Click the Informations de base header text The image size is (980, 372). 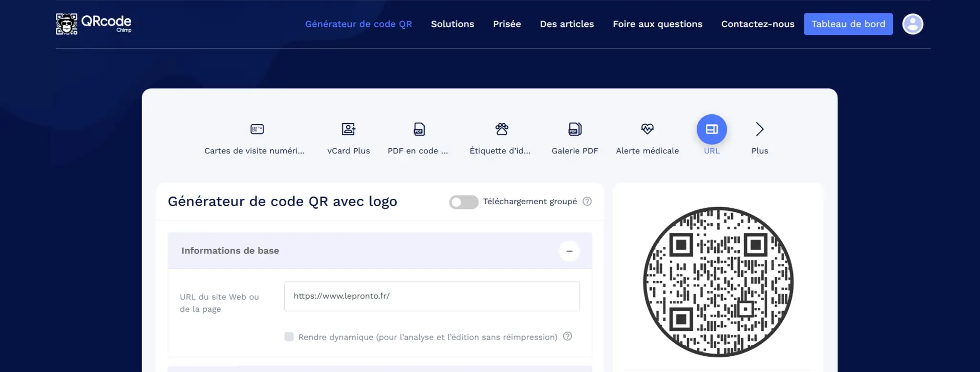click(230, 251)
